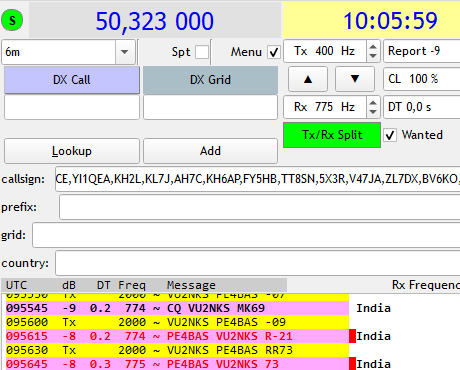
Task: Increase the Rx 775 Hz value
Action: coord(373,103)
